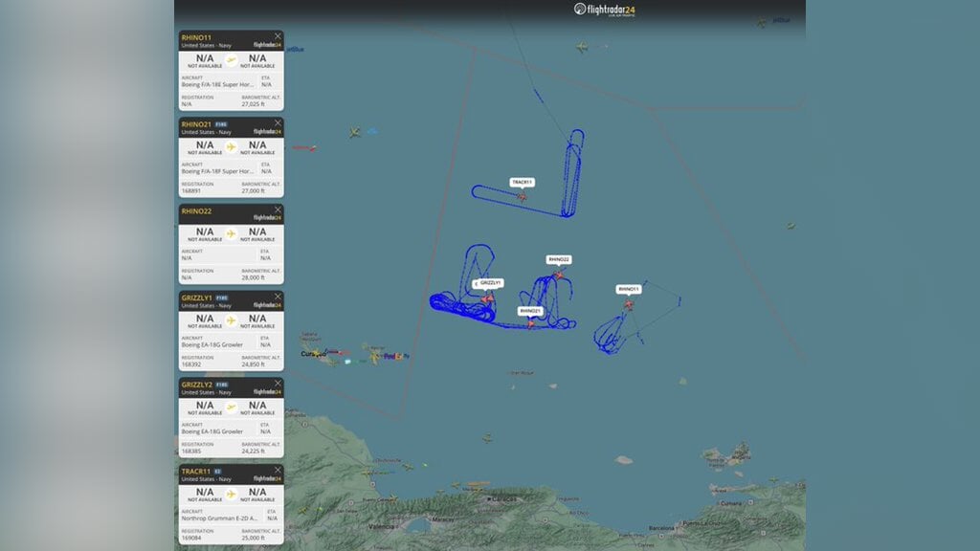Close the GRIZZLY2 info panel

click(x=278, y=383)
